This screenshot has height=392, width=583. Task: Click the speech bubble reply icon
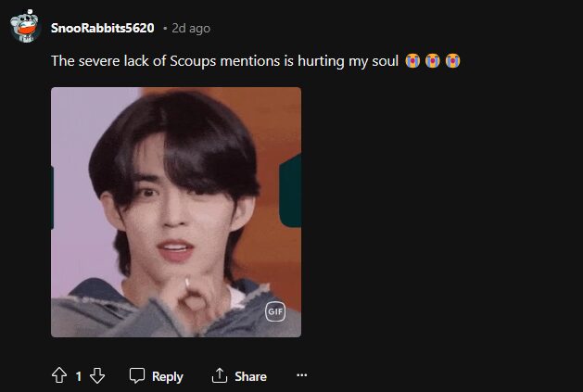(137, 375)
